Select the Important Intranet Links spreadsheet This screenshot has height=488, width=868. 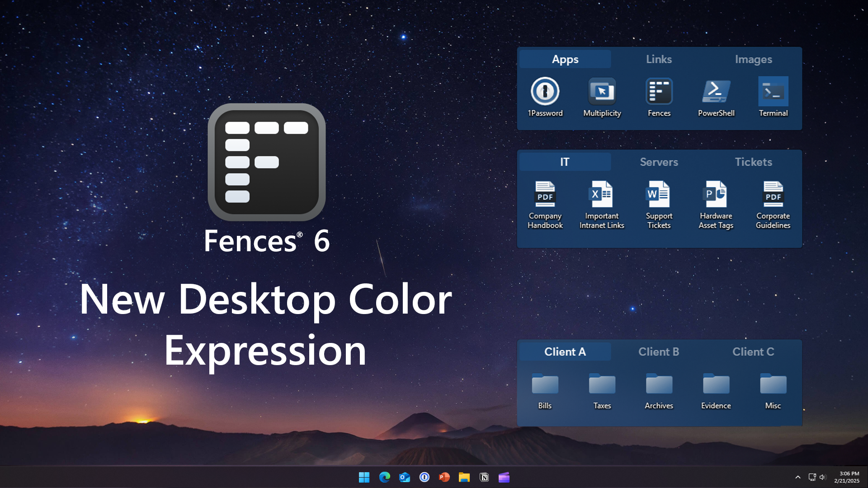pos(602,205)
